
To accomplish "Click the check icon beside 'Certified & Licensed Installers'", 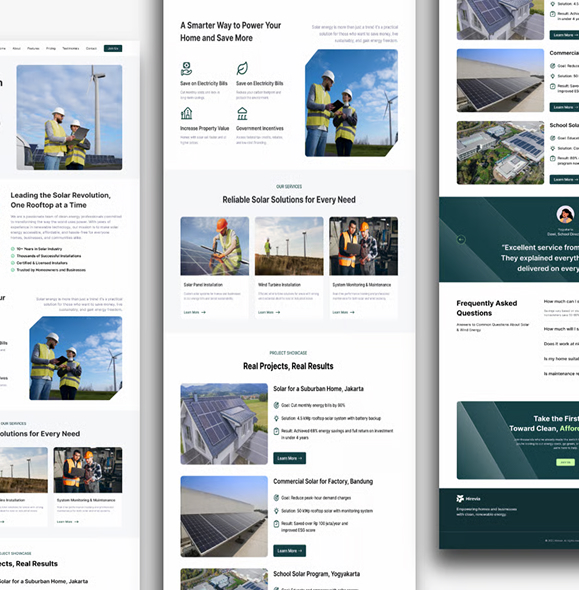I will click(x=13, y=263).
